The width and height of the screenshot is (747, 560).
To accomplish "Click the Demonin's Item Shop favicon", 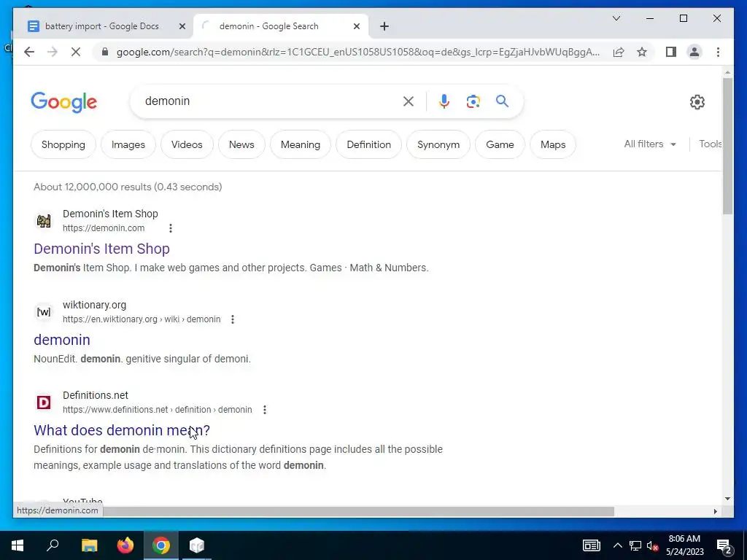I will (x=44, y=221).
